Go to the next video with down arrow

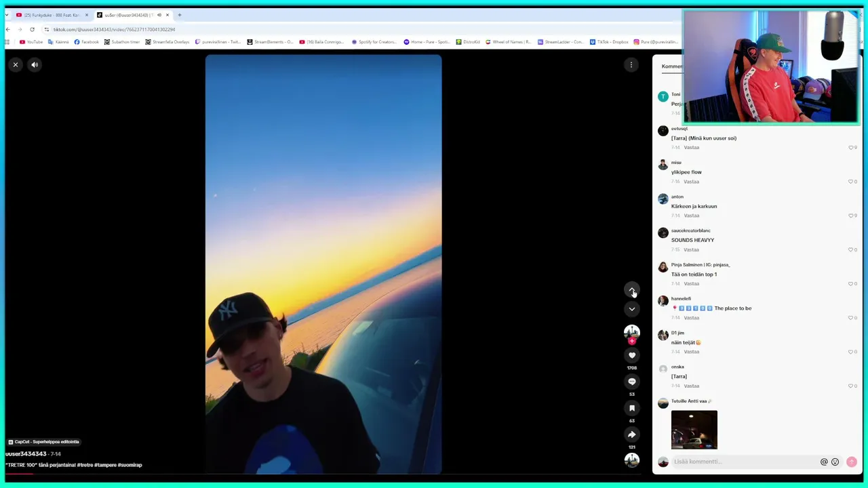coord(631,309)
